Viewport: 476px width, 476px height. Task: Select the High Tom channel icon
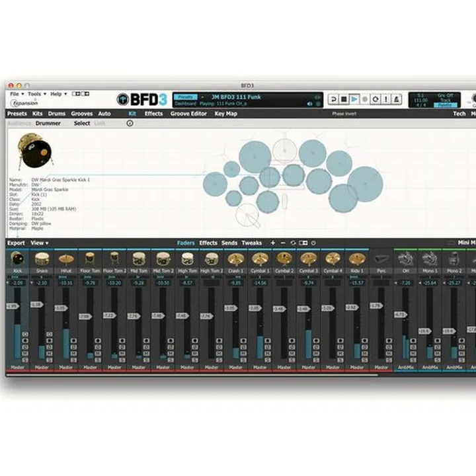pos(187,259)
